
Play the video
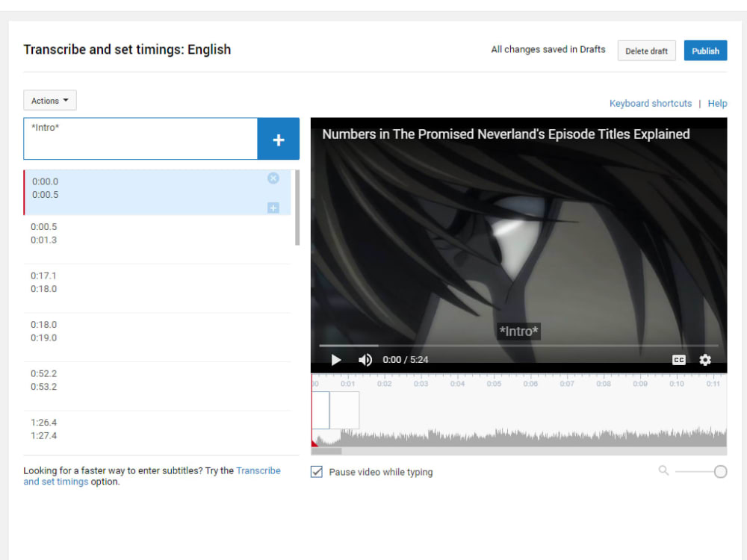pos(336,360)
